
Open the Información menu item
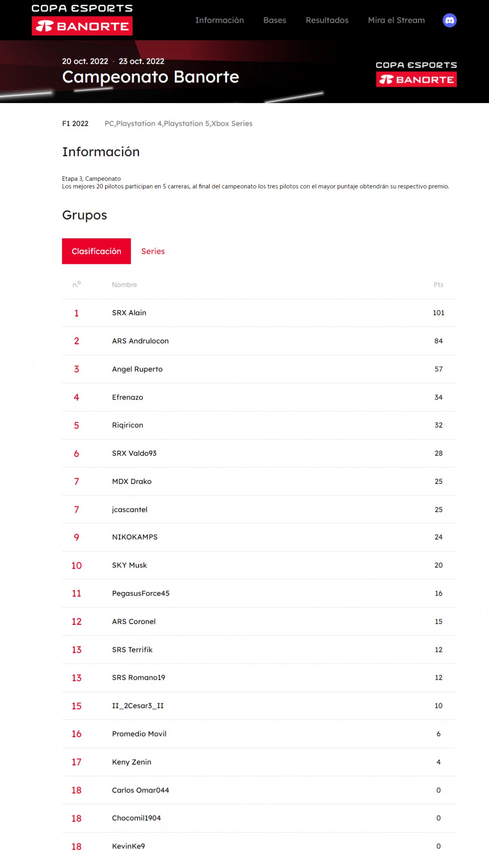tap(219, 20)
